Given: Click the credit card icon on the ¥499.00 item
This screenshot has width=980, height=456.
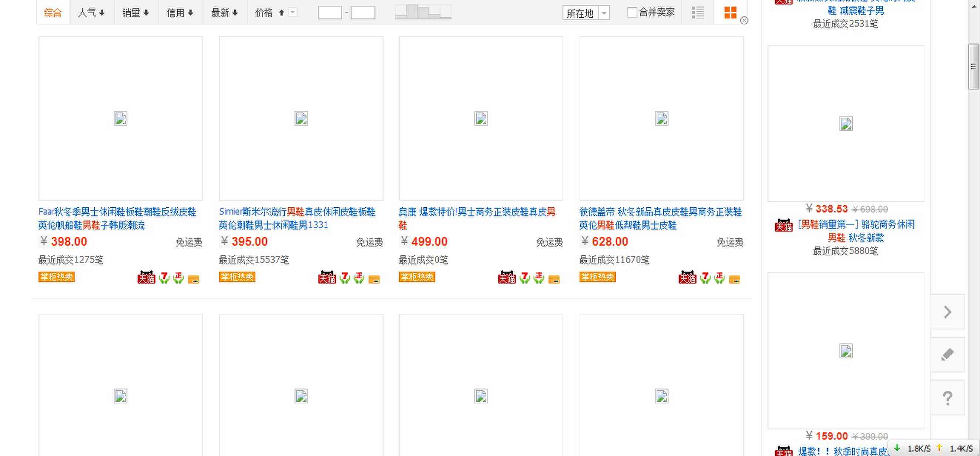Looking at the screenshot, I should click(x=554, y=279).
